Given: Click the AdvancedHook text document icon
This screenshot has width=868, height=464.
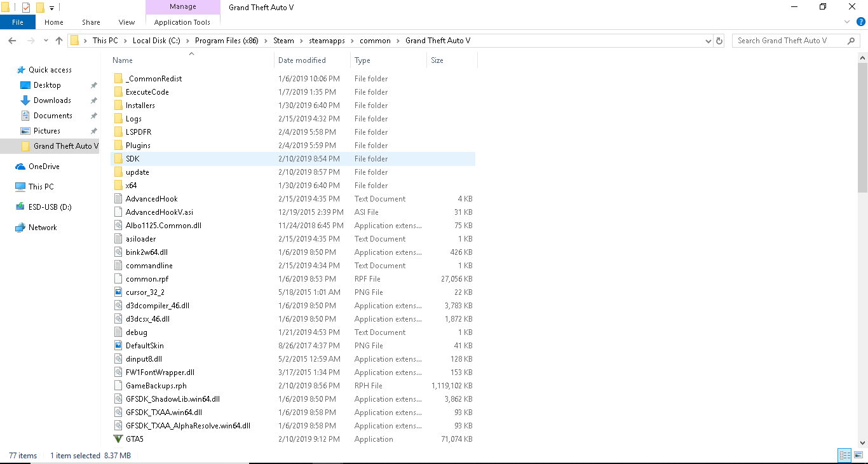Looking at the screenshot, I should [118, 199].
